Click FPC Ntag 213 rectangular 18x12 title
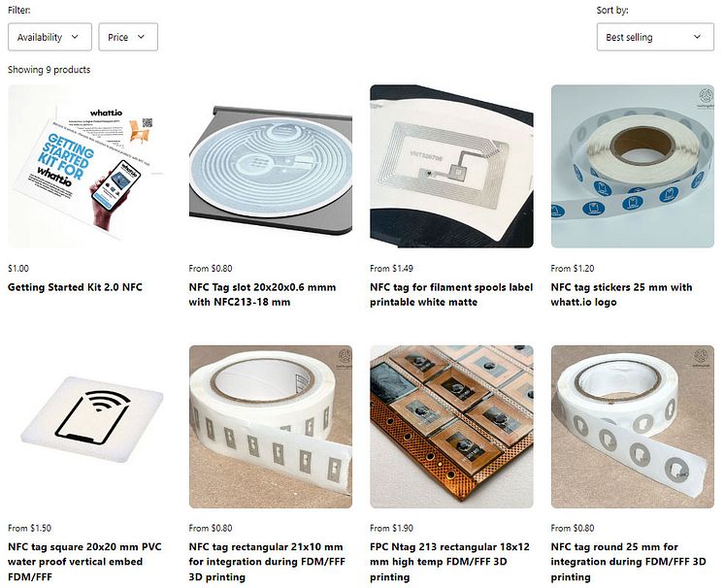Image resolution: width=724 pixels, height=588 pixels. pos(449,562)
